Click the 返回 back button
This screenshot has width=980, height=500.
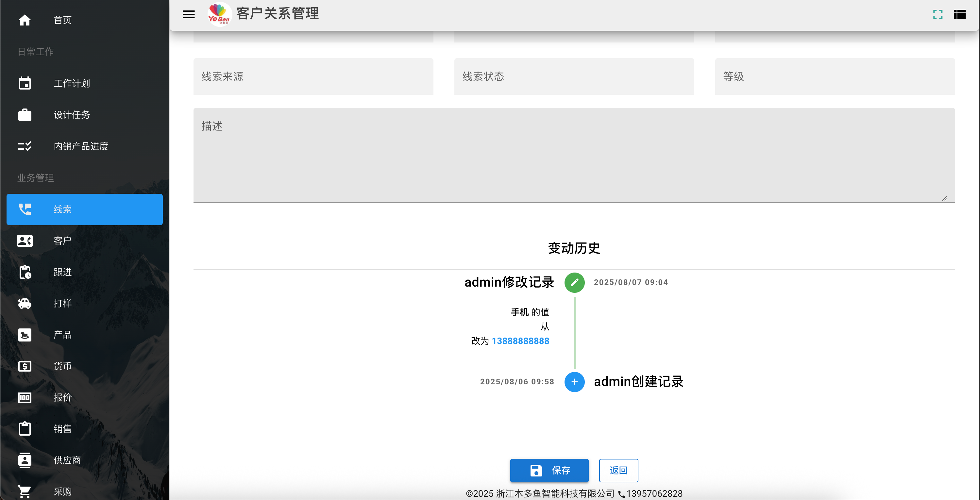pos(618,470)
